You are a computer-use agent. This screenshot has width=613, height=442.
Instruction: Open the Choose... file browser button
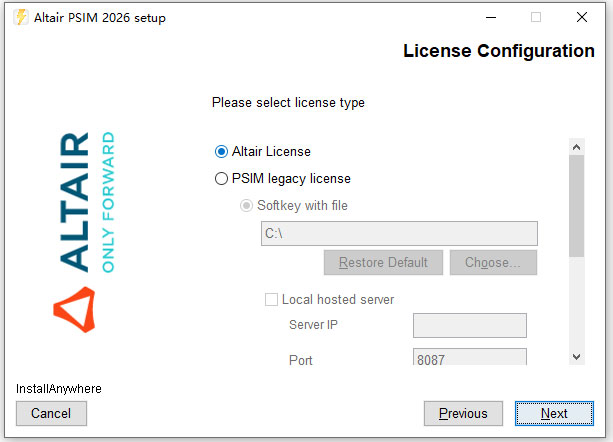(493, 263)
